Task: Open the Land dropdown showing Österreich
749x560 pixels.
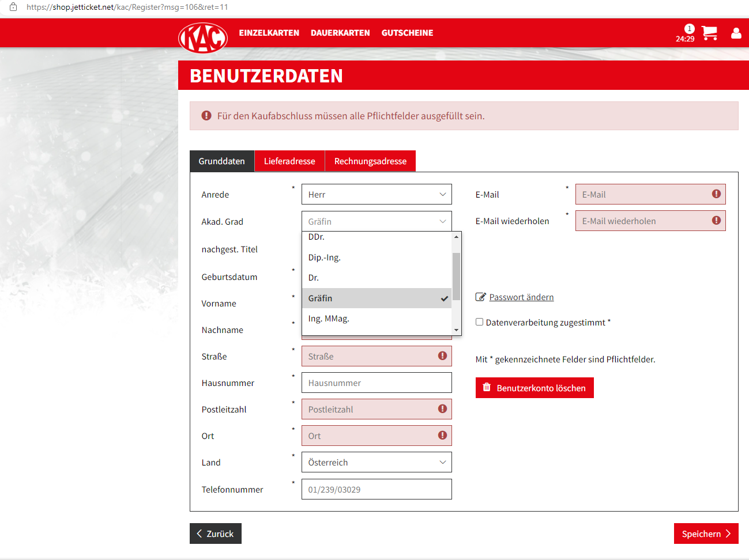Action: [x=376, y=463]
